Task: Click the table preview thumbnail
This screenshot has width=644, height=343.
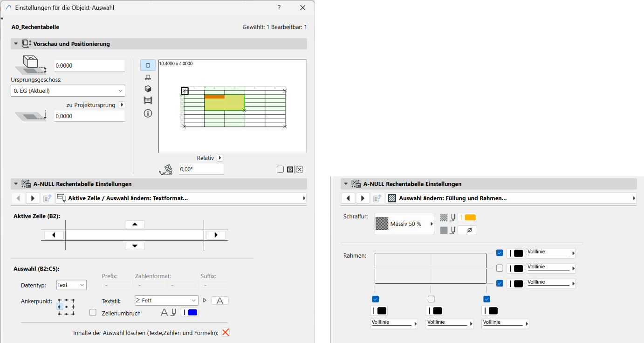Action: point(233,106)
